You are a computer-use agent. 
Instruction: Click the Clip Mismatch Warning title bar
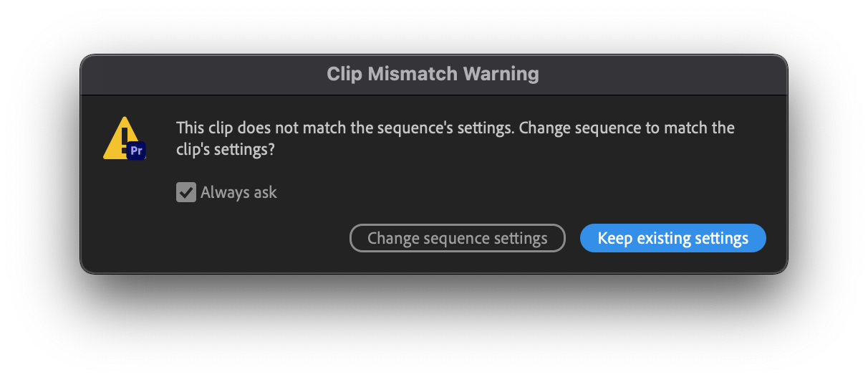click(x=433, y=74)
